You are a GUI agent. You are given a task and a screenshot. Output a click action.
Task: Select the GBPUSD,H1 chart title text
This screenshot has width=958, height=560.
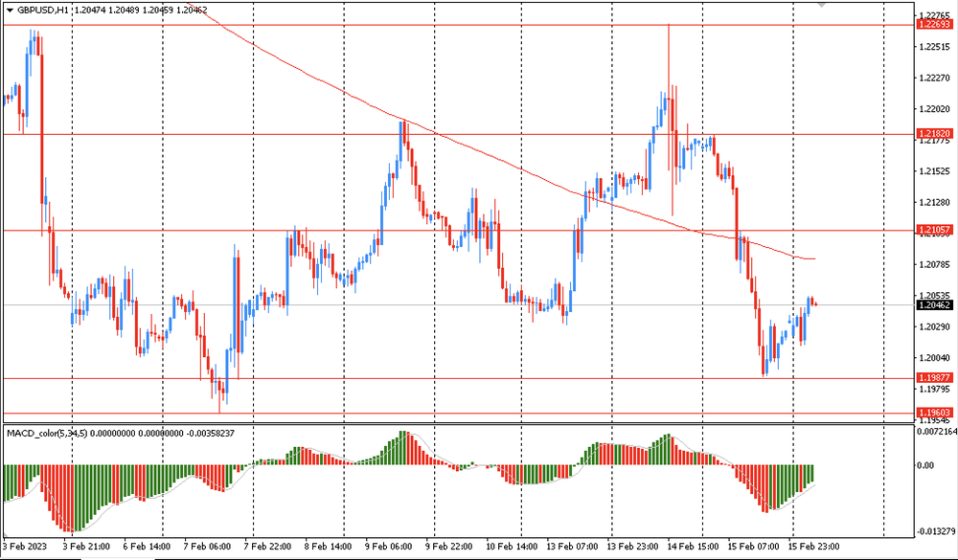click(43, 11)
